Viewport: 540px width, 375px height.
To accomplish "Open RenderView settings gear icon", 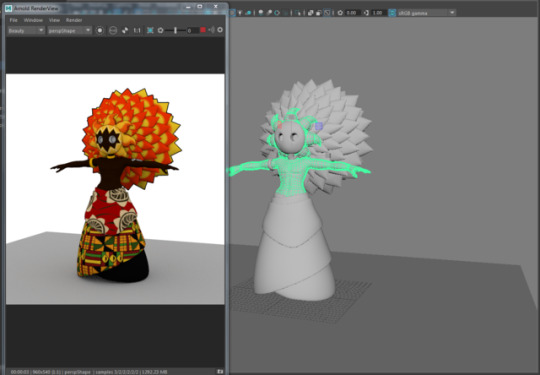I will 220,30.
